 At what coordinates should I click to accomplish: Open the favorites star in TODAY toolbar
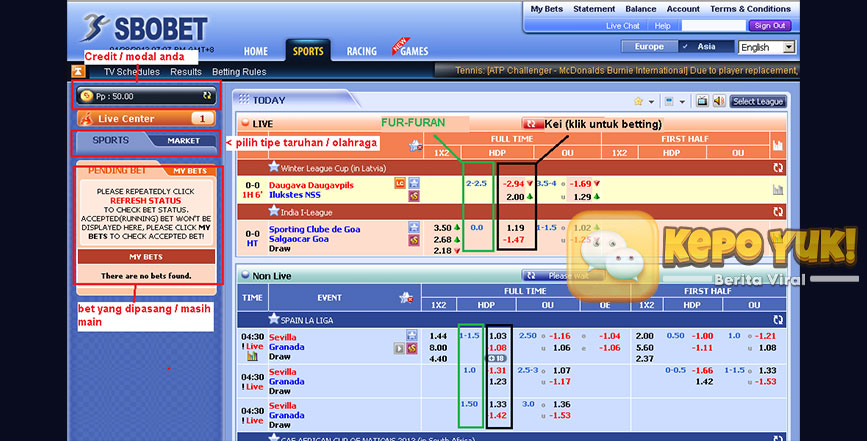[x=639, y=101]
